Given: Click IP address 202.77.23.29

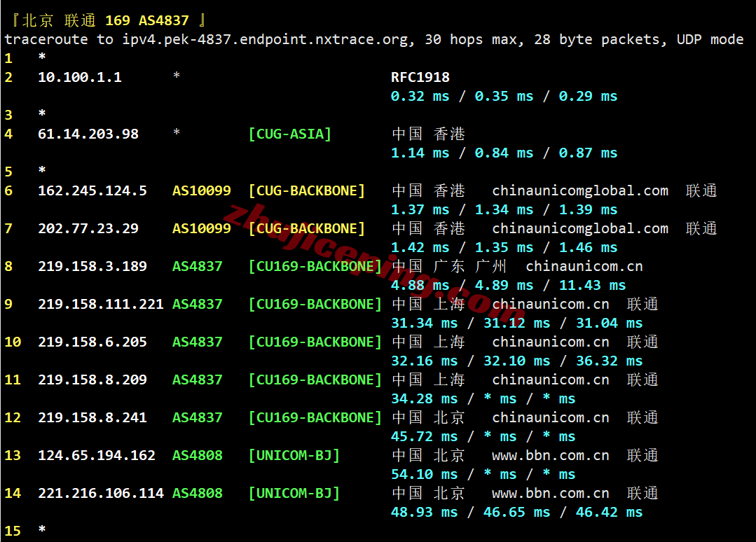Looking at the screenshot, I should (x=88, y=228).
